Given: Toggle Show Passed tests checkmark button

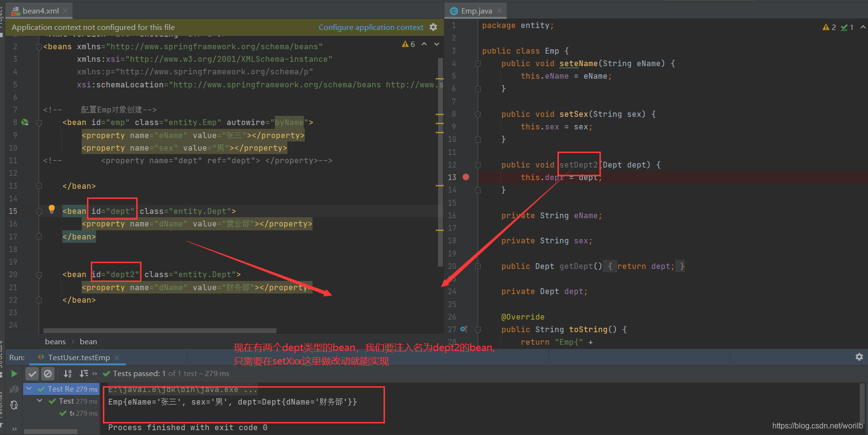Looking at the screenshot, I should coord(32,374).
